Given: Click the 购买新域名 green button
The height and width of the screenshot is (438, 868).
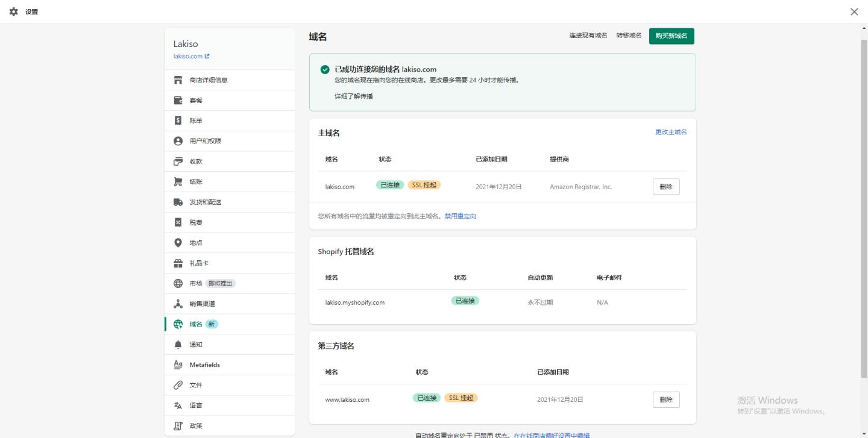Looking at the screenshot, I should point(671,36).
